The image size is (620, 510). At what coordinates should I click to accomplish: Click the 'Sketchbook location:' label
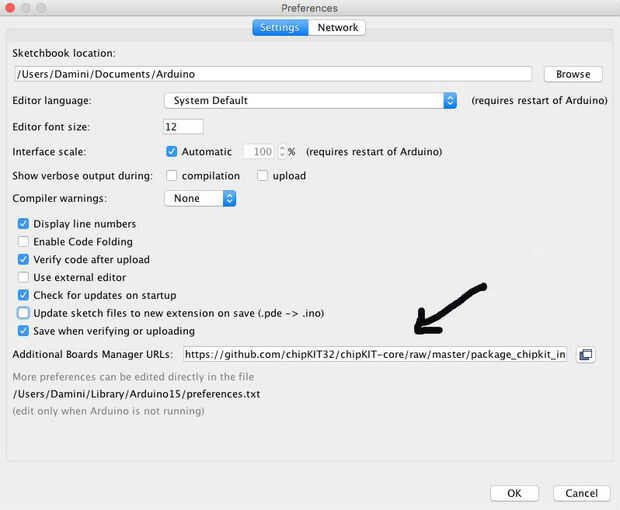64,53
